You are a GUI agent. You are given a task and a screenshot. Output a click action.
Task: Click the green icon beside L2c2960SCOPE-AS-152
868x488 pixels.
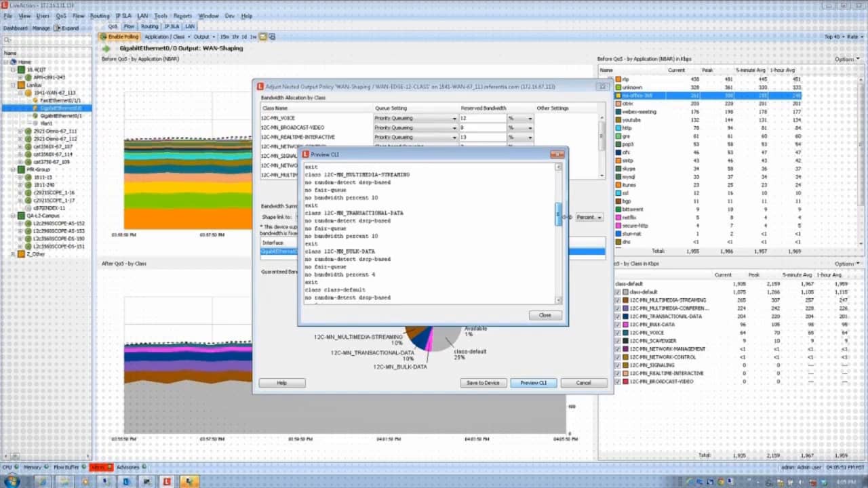[28, 223]
